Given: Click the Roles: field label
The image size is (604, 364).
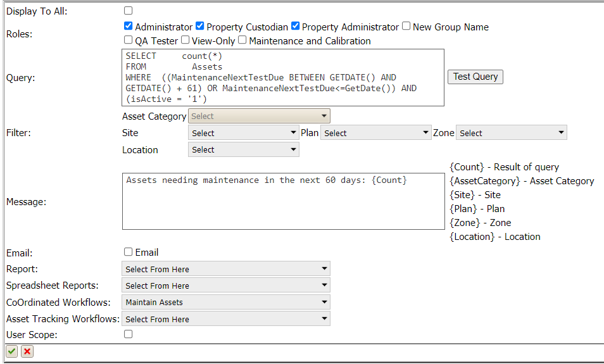Looking at the screenshot, I should (19, 34).
